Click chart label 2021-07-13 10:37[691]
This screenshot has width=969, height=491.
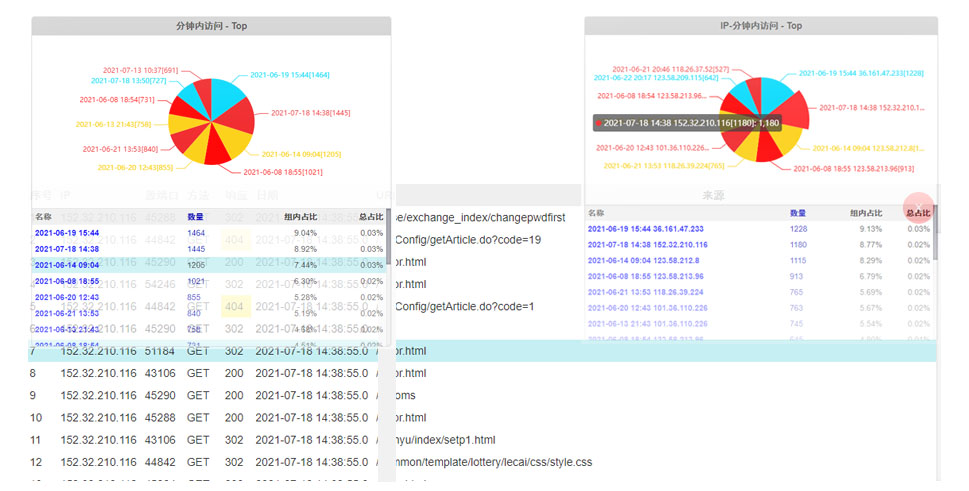coord(140,70)
